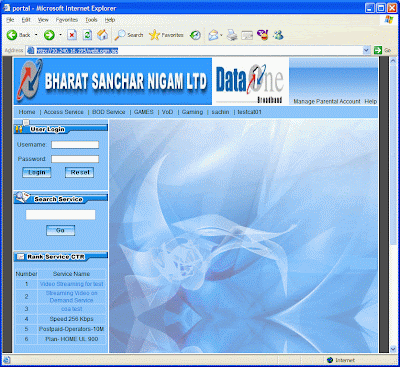Open the History clock icon
The height and width of the screenshot is (367, 400).
(195, 35)
